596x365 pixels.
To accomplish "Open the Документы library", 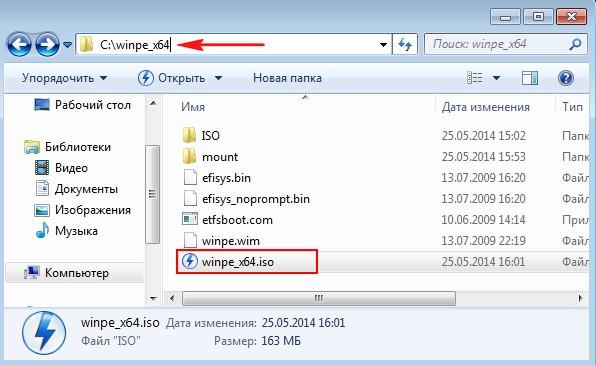I will click(x=86, y=189).
